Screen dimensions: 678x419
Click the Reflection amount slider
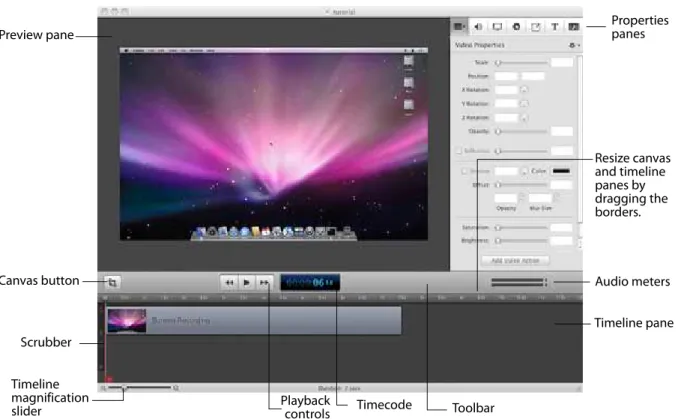point(522,151)
